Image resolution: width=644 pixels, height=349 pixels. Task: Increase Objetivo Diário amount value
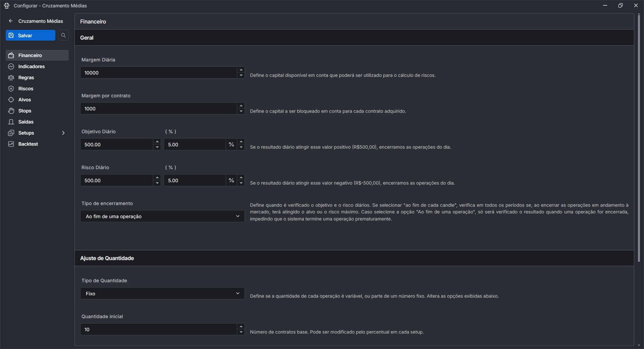coord(157,142)
